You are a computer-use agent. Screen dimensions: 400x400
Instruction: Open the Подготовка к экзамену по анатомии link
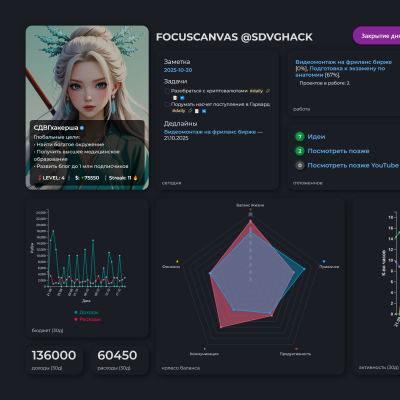(340, 72)
